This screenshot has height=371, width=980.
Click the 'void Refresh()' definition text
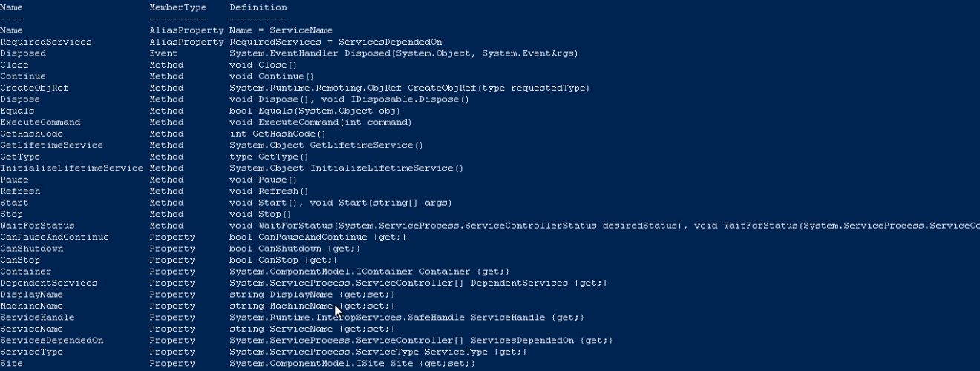(269, 191)
